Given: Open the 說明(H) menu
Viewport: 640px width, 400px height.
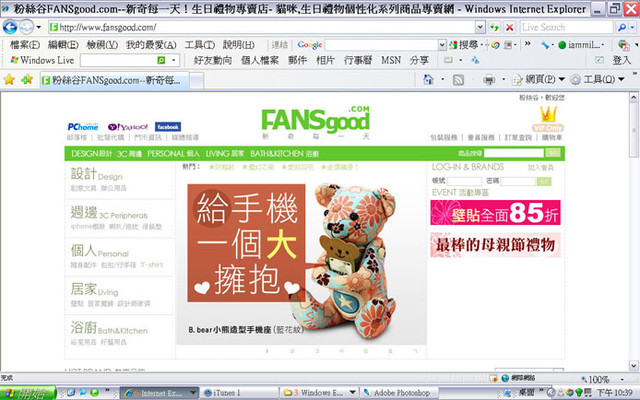Looking at the screenshot, I should (238, 45).
